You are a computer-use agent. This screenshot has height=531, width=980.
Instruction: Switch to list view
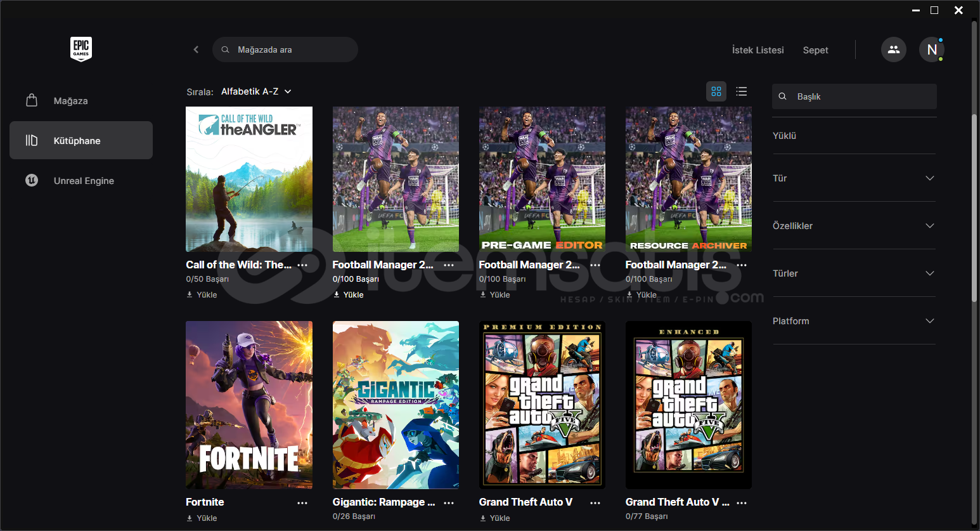(742, 91)
